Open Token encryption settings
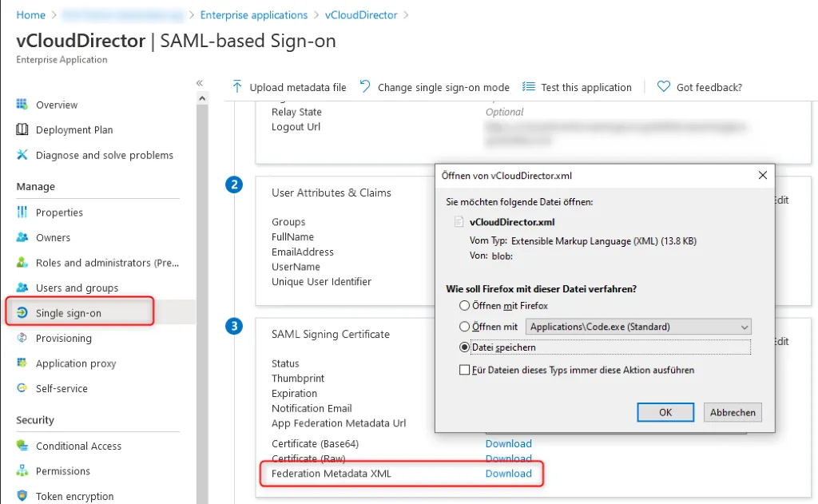Screen dimensions: 818x504 (x=75, y=495)
